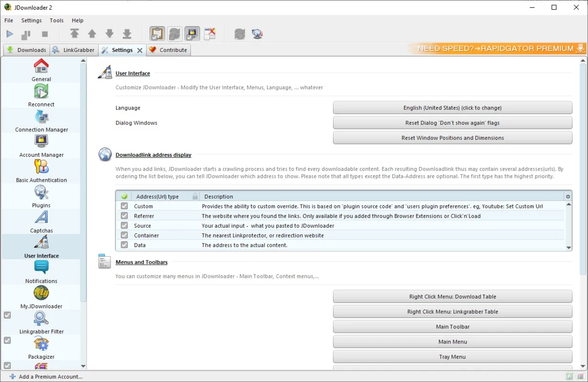Click the sidebar scroll down arrow
Viewport: 588px width, 382px height.
click(83, 366)
